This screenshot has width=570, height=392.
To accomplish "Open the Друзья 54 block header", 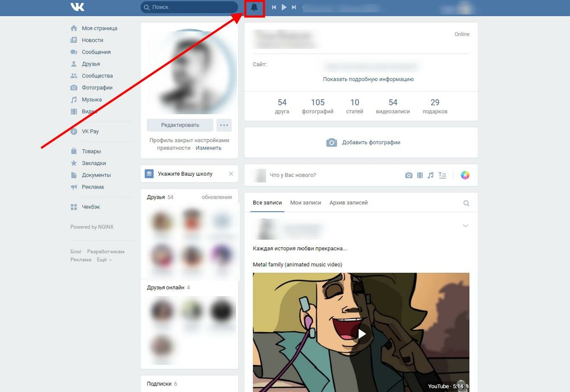I will (x=160, y=197).
